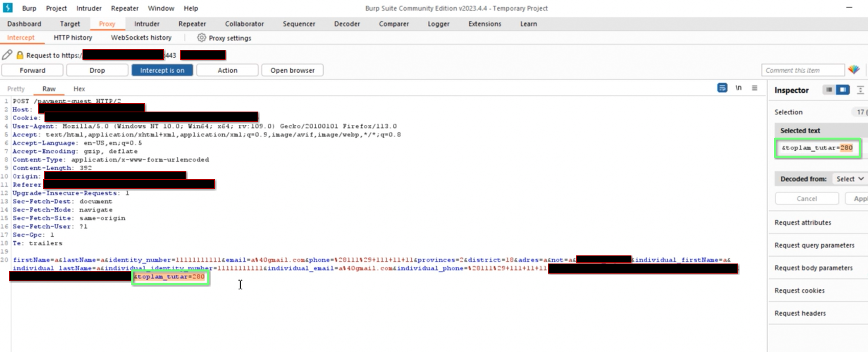Click the pencil edit target icon

click(x=7, y=55)
